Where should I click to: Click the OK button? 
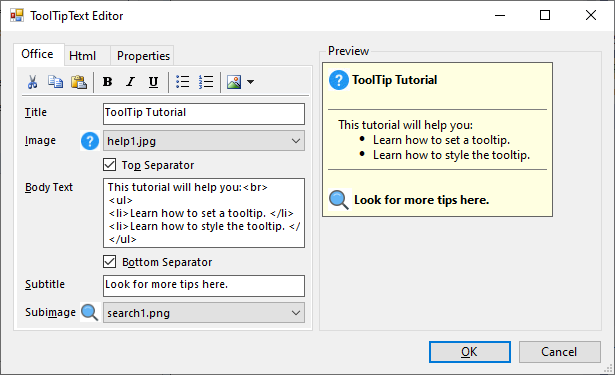point(469,352)
